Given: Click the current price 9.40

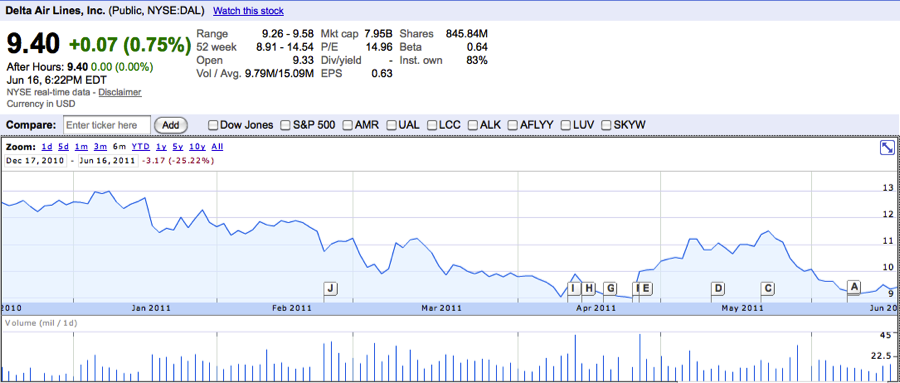Looking at the screenshot, I should [x=33, y=44].
